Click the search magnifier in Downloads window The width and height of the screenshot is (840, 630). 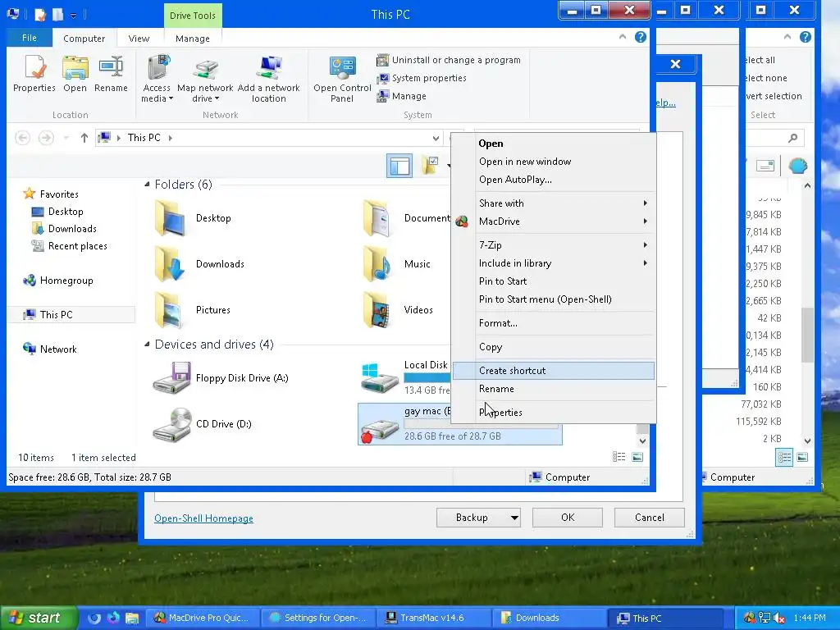pyautogui.click(x=793, y=138)
